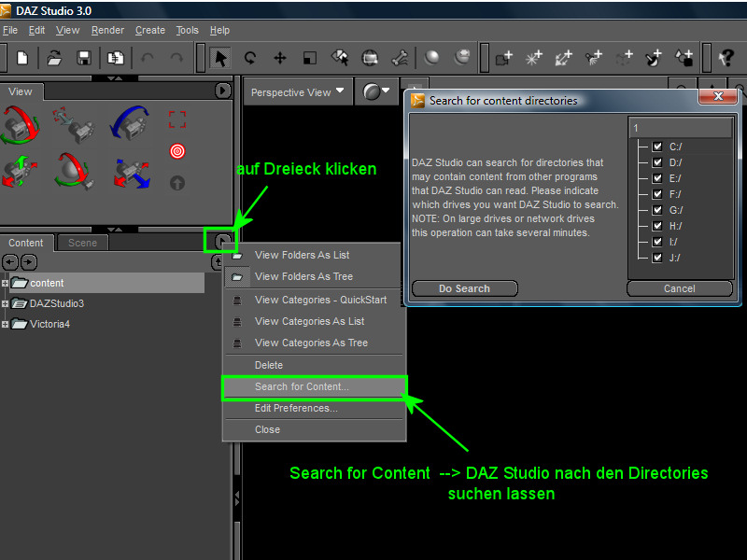Click the second render sphere icon

tap(461, 57)
